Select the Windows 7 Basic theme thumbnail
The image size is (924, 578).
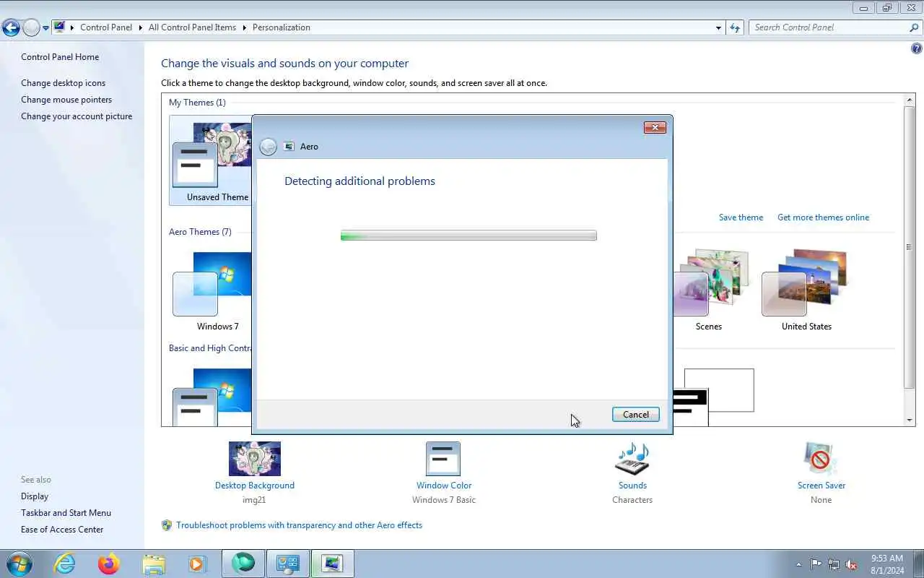[212, 396]
